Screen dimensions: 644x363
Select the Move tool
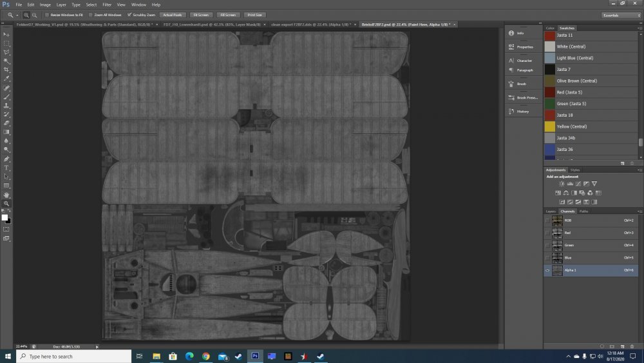[x=6, y=34]
